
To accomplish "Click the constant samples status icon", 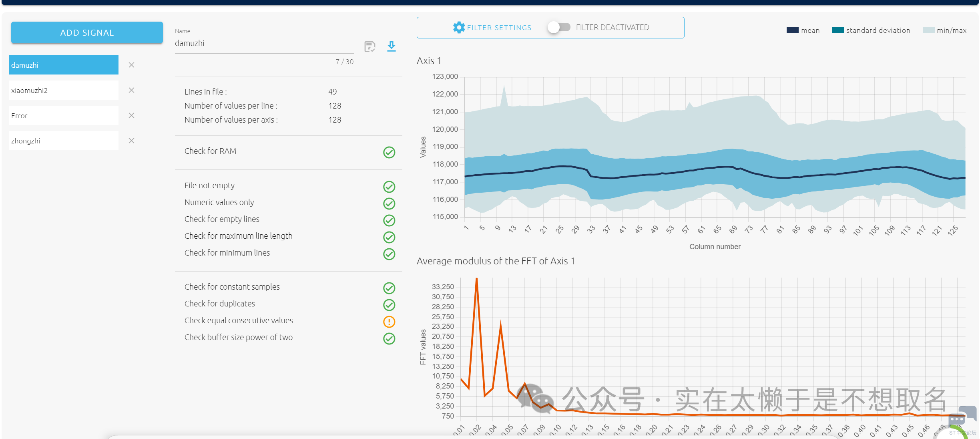I will (x=389, y=288).
